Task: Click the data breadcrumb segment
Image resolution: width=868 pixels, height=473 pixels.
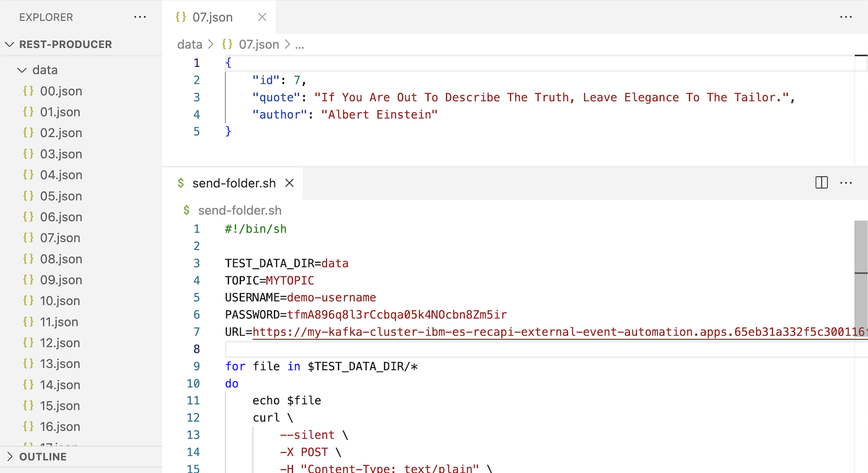Action: point(189,45)
